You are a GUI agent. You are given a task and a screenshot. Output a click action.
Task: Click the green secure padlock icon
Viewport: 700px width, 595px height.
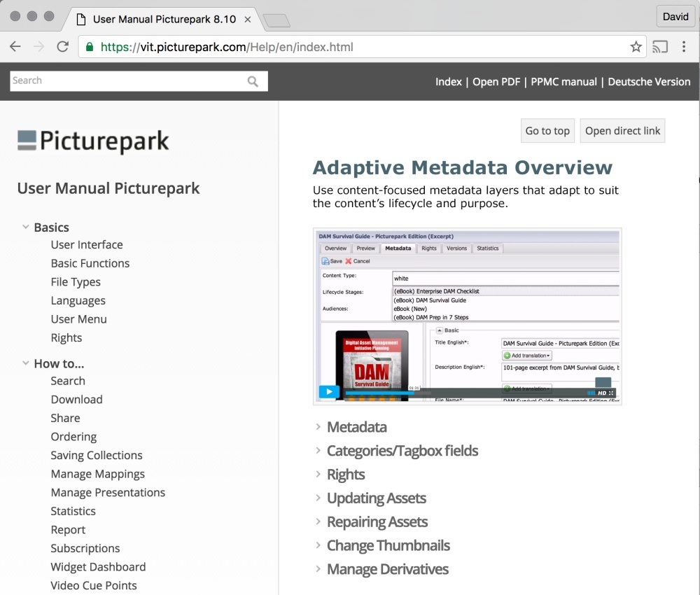[x=90, y=47]
